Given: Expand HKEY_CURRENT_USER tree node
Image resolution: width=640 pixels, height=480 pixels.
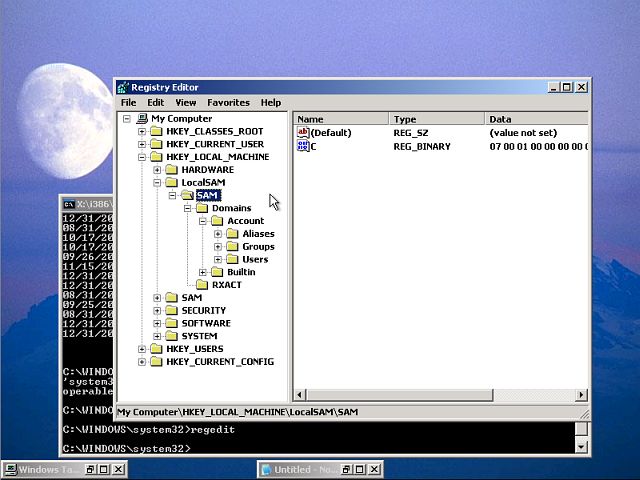Looking at the screenshot, I should tap(142, 144).
